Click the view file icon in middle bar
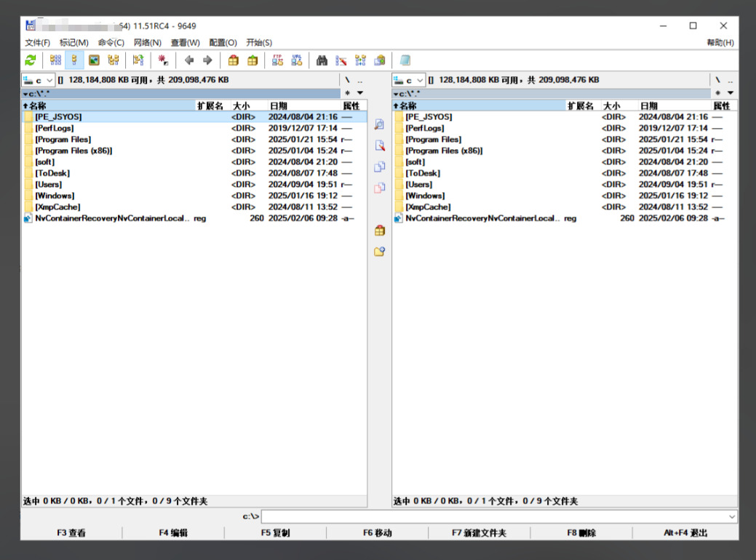The width and height of the screenshot is (756, 560). point(379,125)
